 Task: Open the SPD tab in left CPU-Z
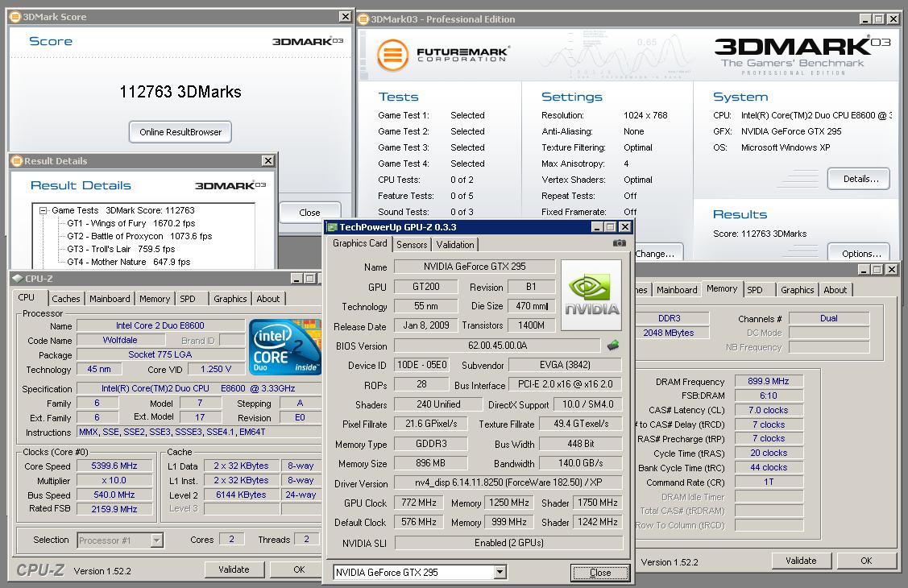188,299
